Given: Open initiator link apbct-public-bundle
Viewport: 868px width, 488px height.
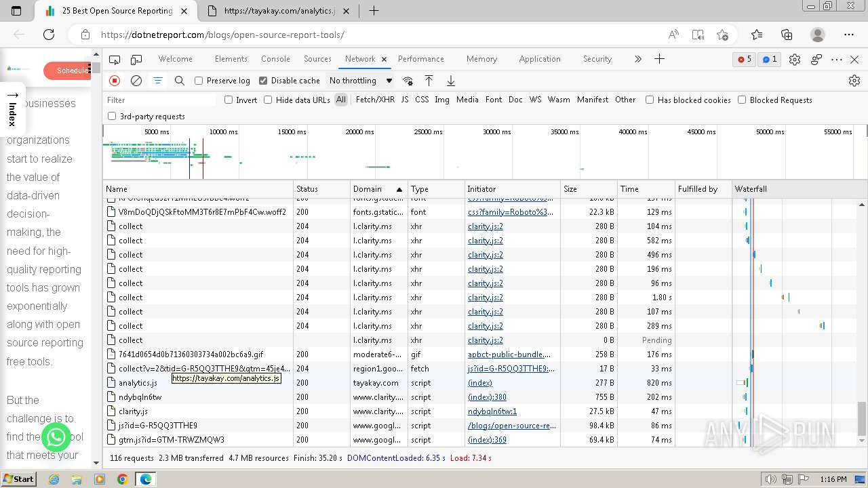Looking at the screenshot, I should click(509, 354).
